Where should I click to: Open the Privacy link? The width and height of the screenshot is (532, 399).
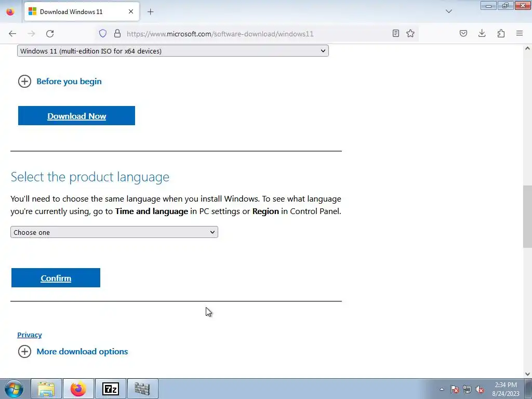(30, 335)
